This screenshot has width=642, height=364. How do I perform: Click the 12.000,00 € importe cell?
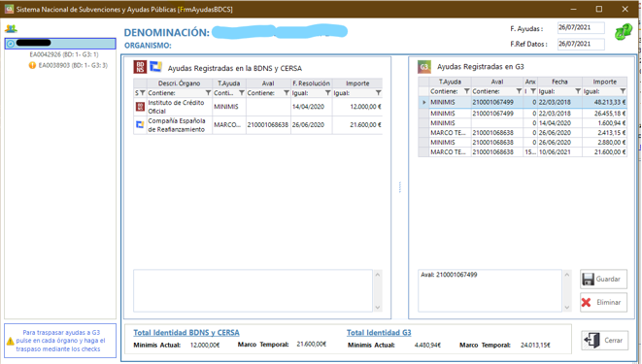click(357, 107)
